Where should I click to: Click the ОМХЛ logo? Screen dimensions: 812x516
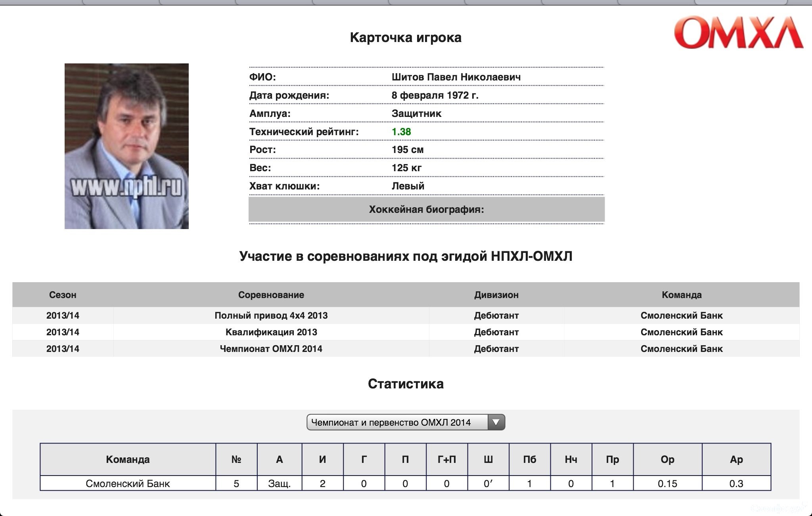[739, 32]
